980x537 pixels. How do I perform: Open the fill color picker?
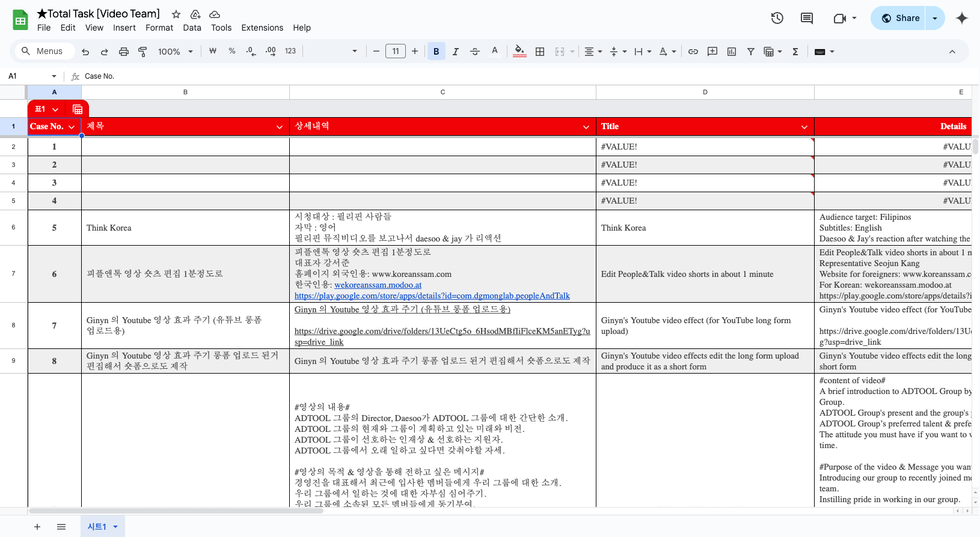[x=520, y=52]
